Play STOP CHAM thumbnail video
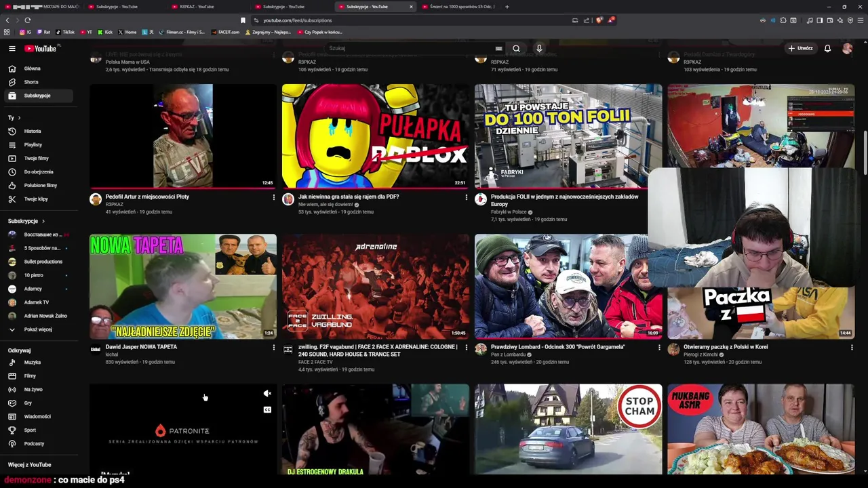868x488 pixels. click(568, 429)
